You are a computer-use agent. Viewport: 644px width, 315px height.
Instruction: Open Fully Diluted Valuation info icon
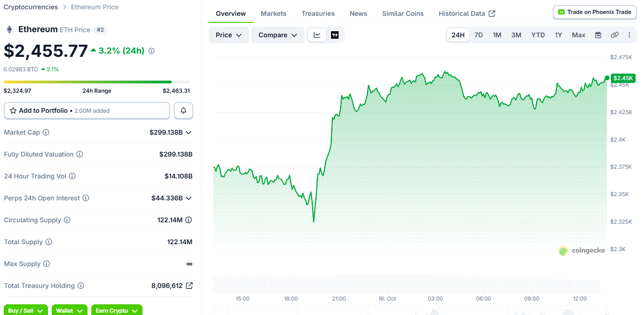click(80, 154)
